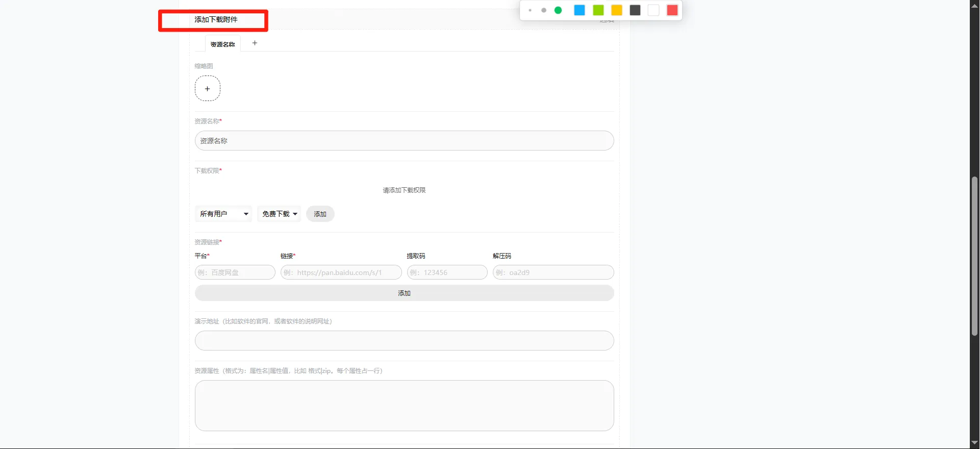The image size is (980, 449).
Task: Pick the red color swatch
Action: pos(672,10)
